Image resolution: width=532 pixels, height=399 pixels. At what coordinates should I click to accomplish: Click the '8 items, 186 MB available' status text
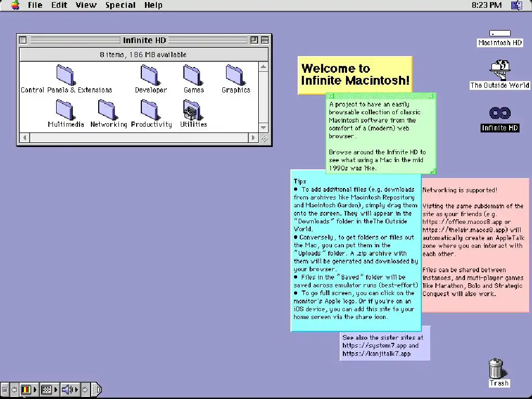[143, 55]
